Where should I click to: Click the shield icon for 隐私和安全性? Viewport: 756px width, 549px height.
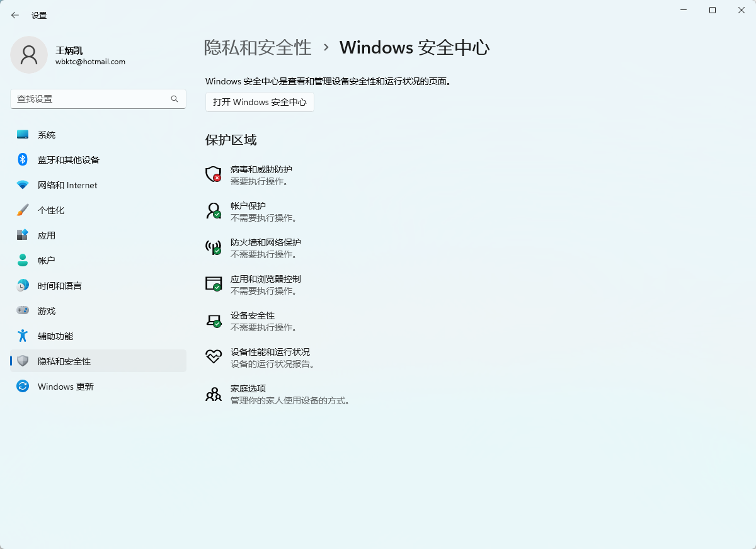(x=23, y=361)
